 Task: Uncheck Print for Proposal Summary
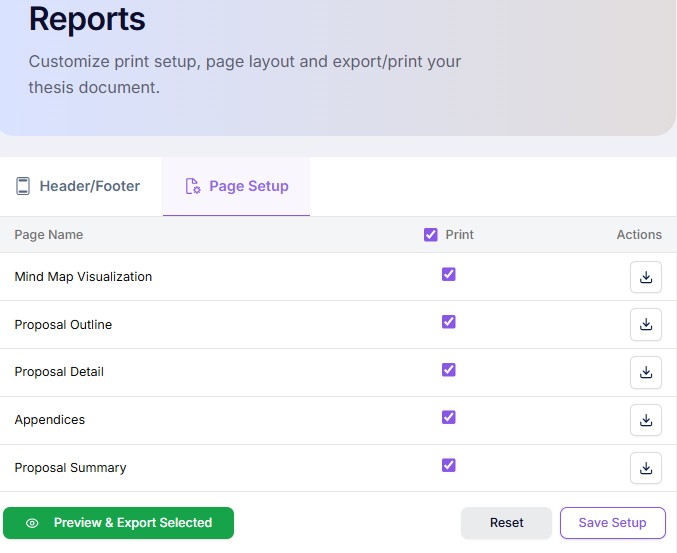(449, 465)
